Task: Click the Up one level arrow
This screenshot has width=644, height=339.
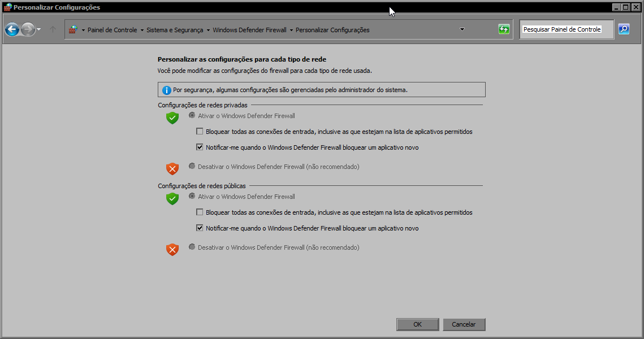Action: [x=53, y=29]
